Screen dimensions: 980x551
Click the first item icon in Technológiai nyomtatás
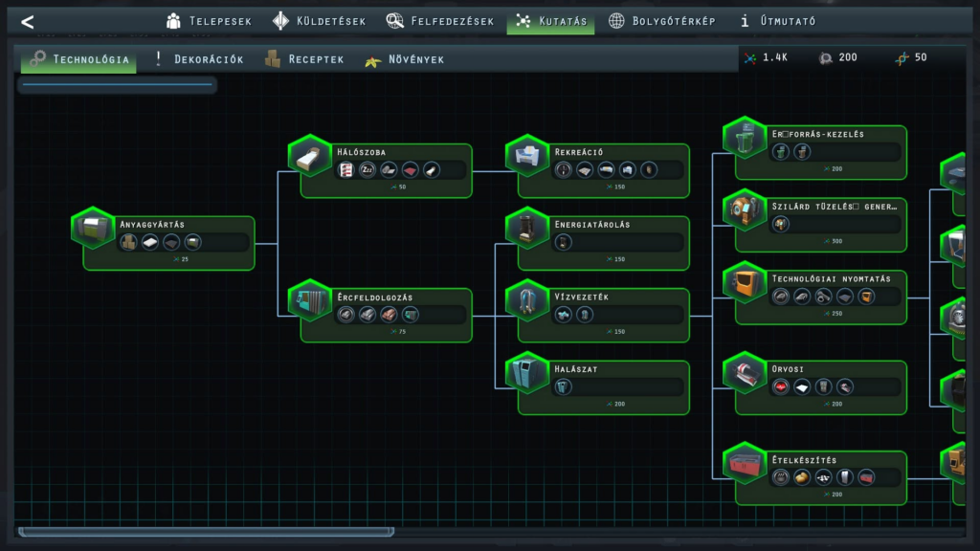coord(781,297)
